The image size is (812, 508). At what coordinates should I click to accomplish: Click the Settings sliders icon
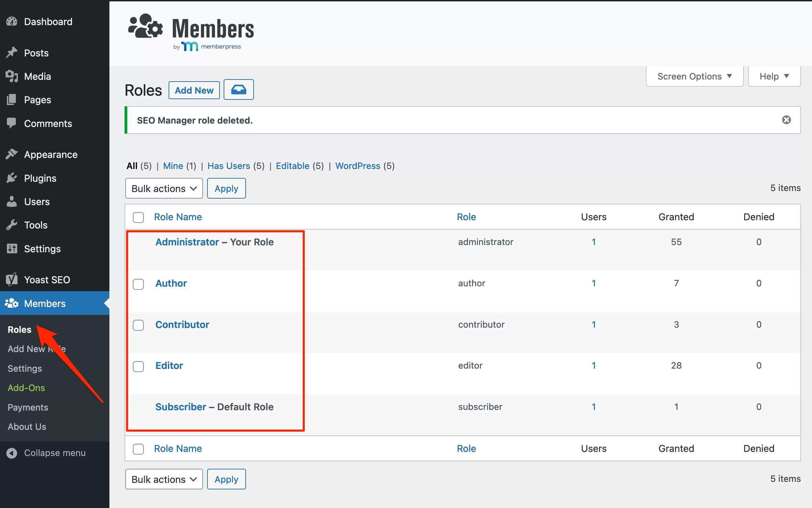12,248
